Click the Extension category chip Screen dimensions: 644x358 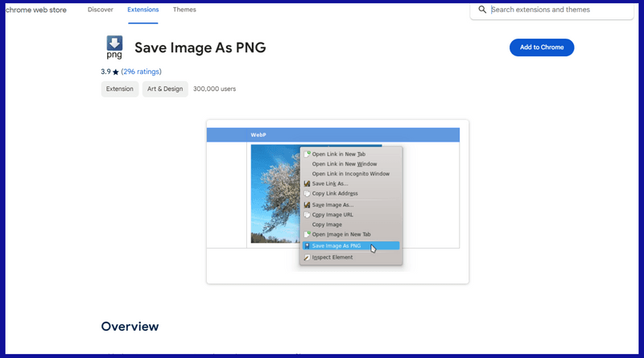pos(119,88)
